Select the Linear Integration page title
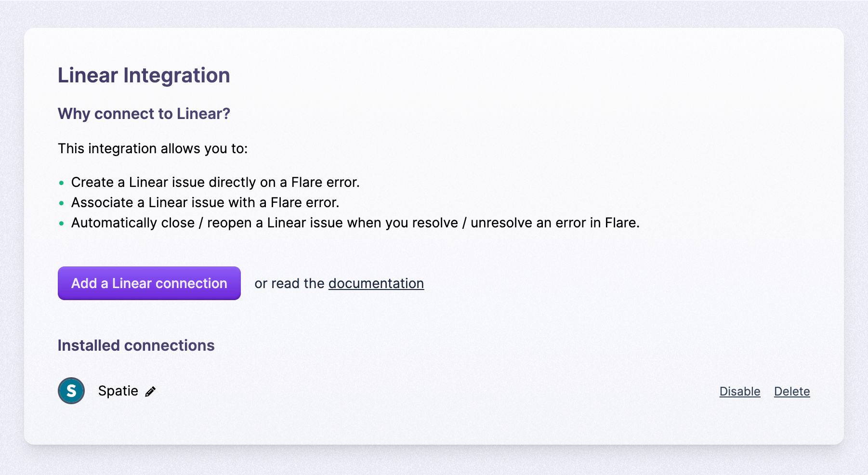The image size is (868, 475). (144, 75)
